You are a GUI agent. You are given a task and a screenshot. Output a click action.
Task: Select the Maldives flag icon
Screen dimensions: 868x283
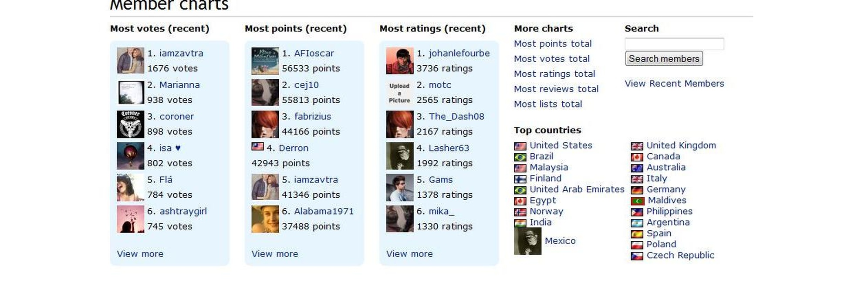pyautogui.click(x=638, y=201)
